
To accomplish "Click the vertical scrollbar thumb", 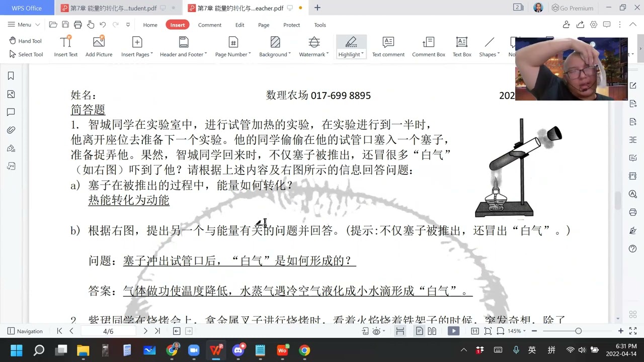I will [618, 200].
